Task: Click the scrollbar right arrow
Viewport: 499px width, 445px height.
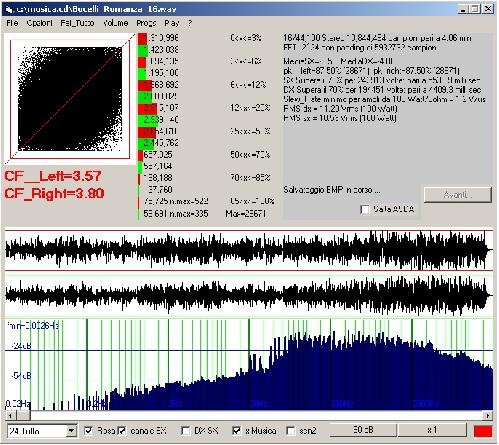Action: (487, 416)
